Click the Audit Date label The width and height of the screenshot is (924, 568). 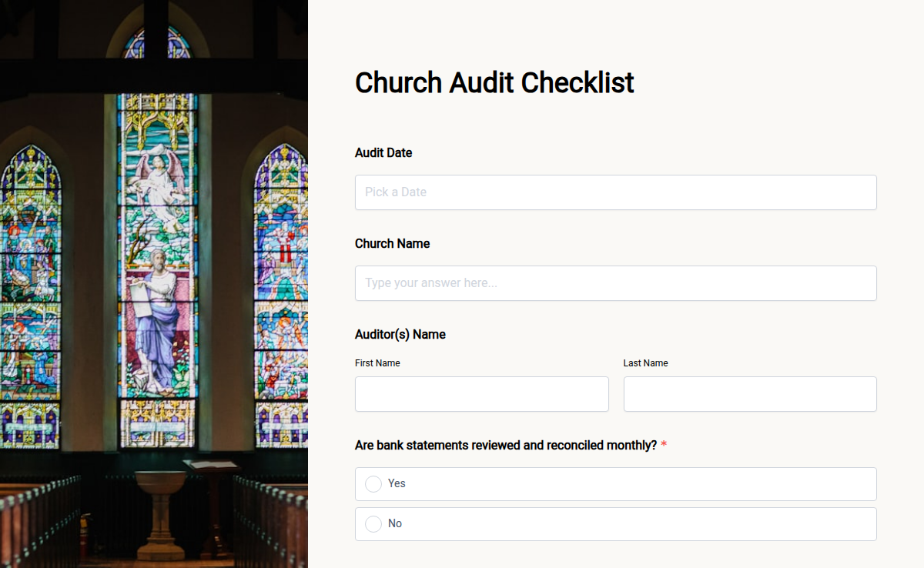click(383, 152)
